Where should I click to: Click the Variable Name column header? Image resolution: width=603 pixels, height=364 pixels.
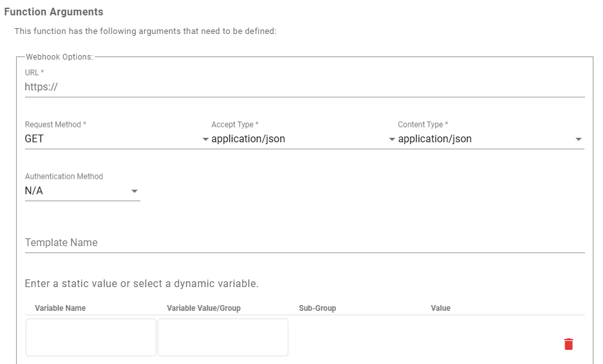(x=60, y=308)
